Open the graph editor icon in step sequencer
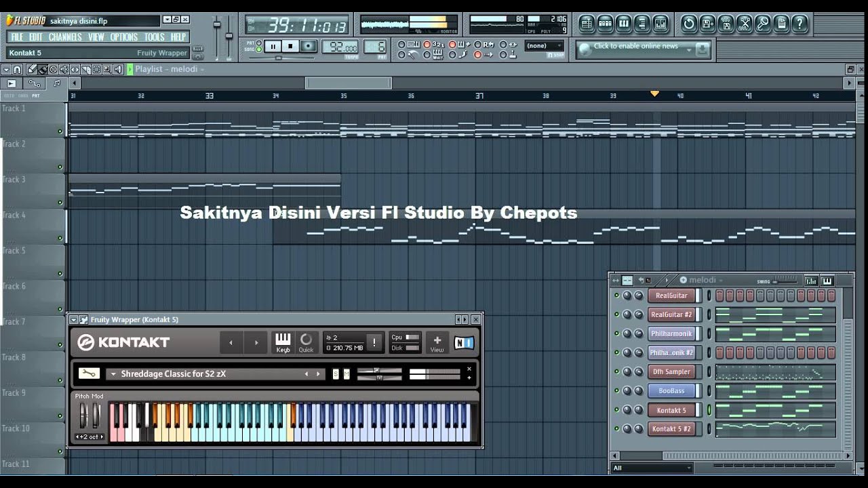This screenshot has height=488, width=868. 810,281
